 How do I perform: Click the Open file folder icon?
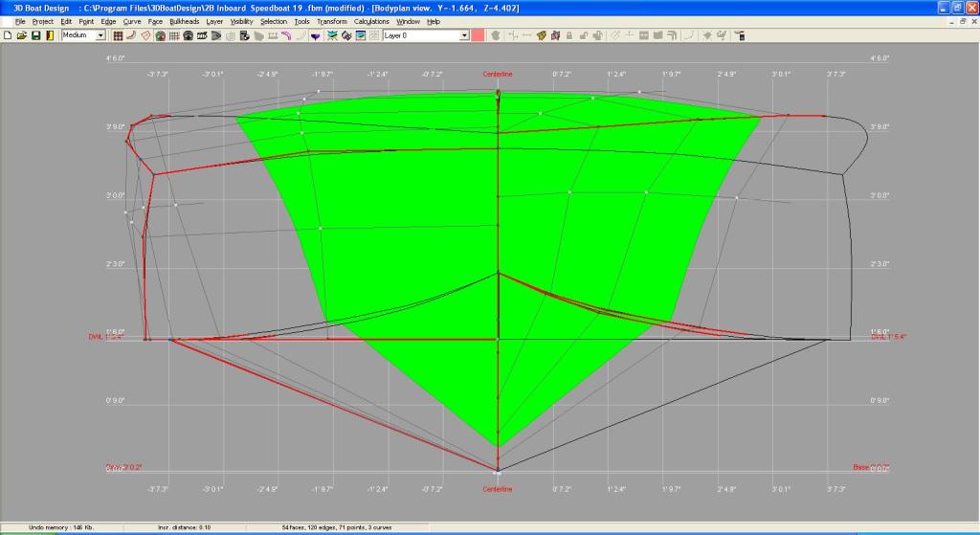pos(21,35)
